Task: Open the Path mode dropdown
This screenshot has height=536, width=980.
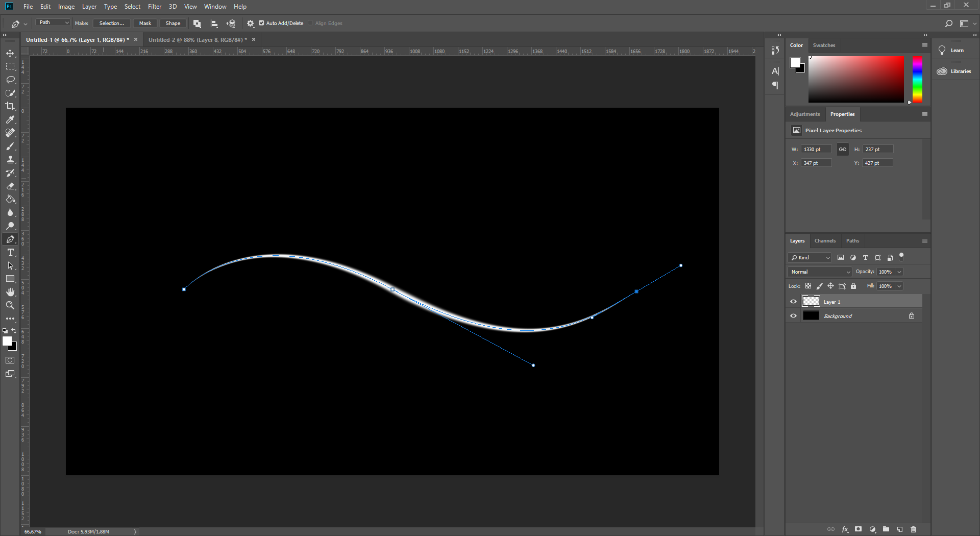Action: [x=53, y=22]
